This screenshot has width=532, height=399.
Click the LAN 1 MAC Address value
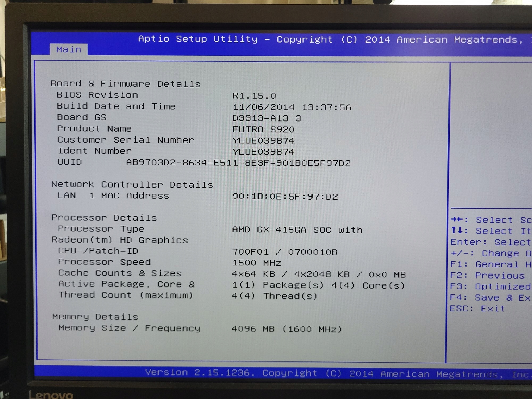285,196
